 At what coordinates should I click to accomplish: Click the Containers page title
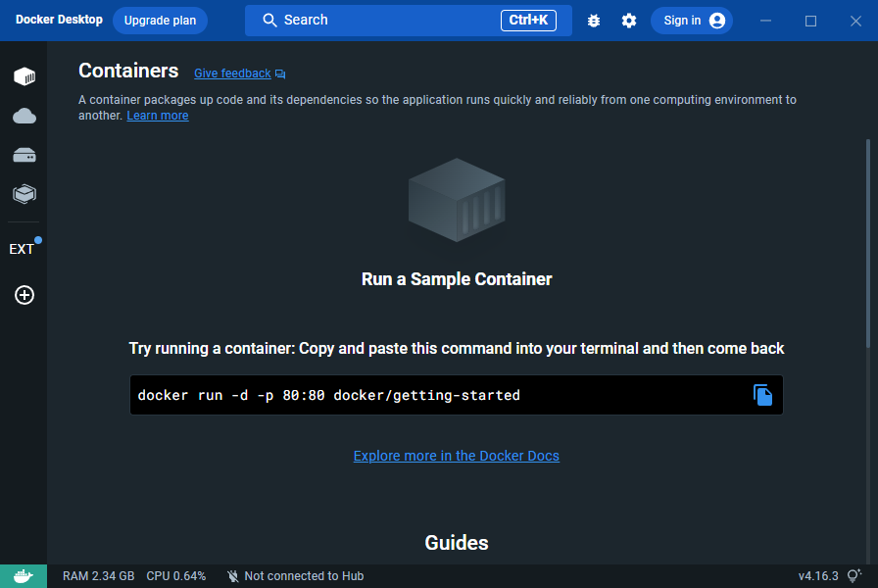(128, 71)
